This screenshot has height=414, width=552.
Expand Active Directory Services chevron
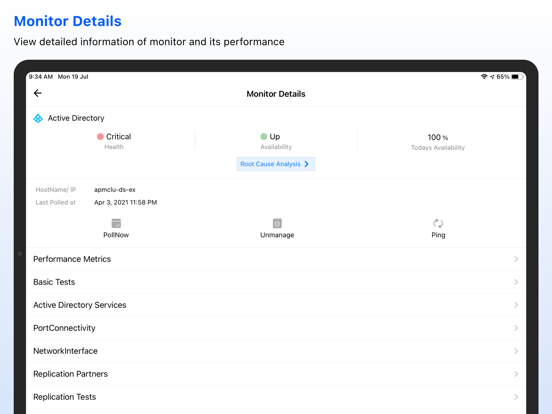[x=516, y=305]
